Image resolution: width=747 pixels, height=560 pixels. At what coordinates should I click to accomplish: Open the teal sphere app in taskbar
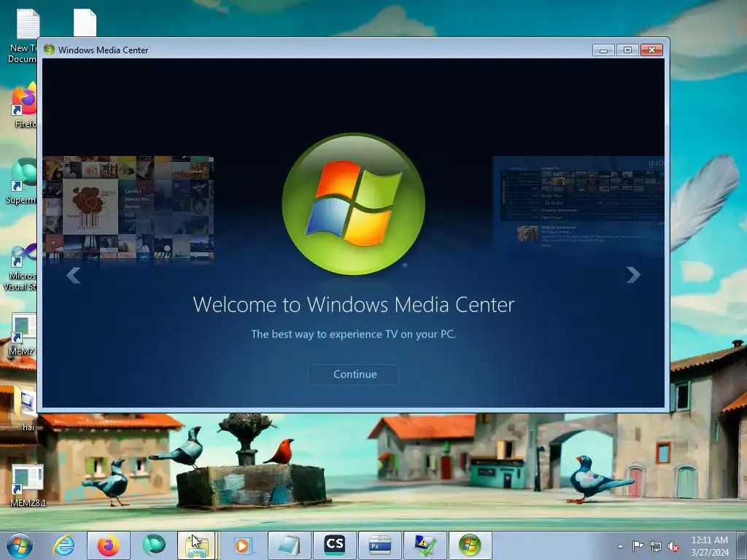153,545
